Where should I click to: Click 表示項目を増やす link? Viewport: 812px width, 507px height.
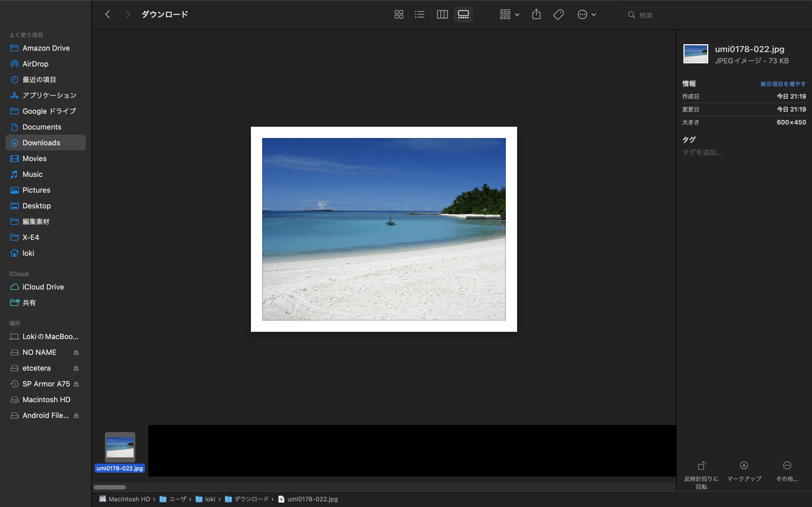click(783, 84)
